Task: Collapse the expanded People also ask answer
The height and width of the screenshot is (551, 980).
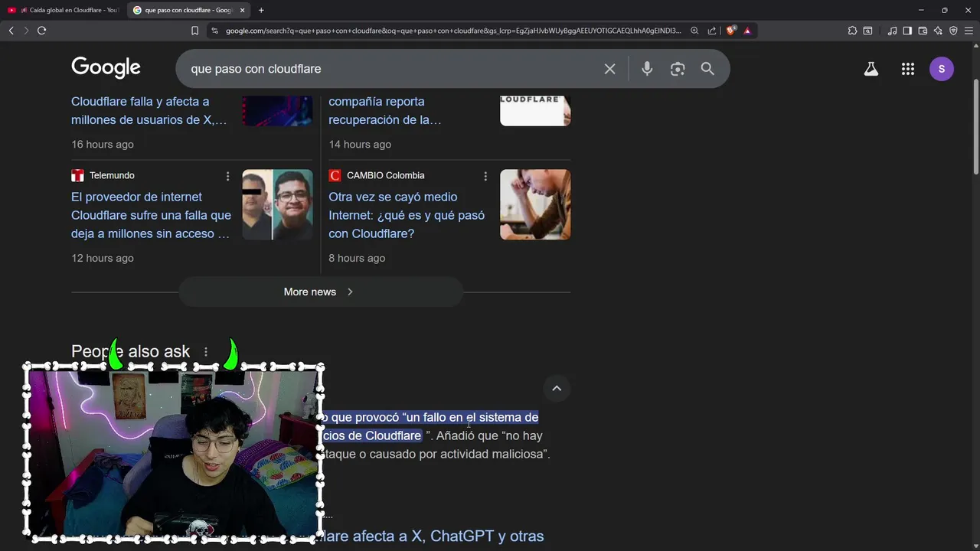Action: point(557,389)
